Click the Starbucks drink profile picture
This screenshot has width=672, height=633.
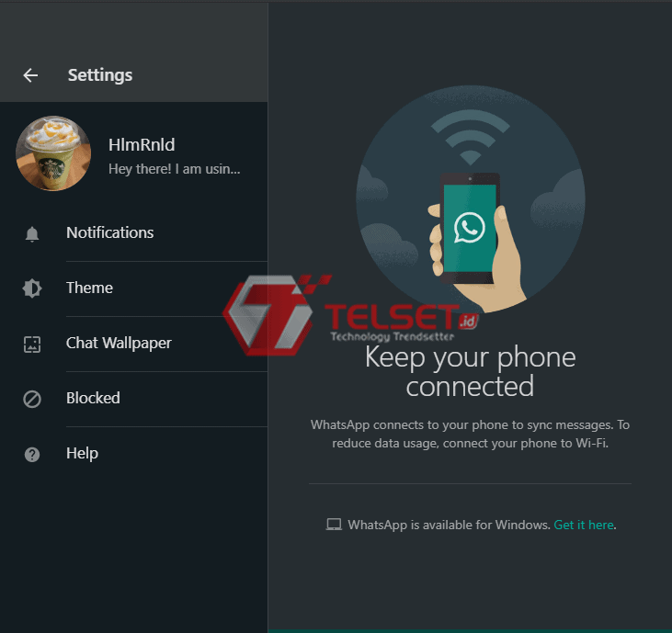pyautogui.click(x=53, y=153)
